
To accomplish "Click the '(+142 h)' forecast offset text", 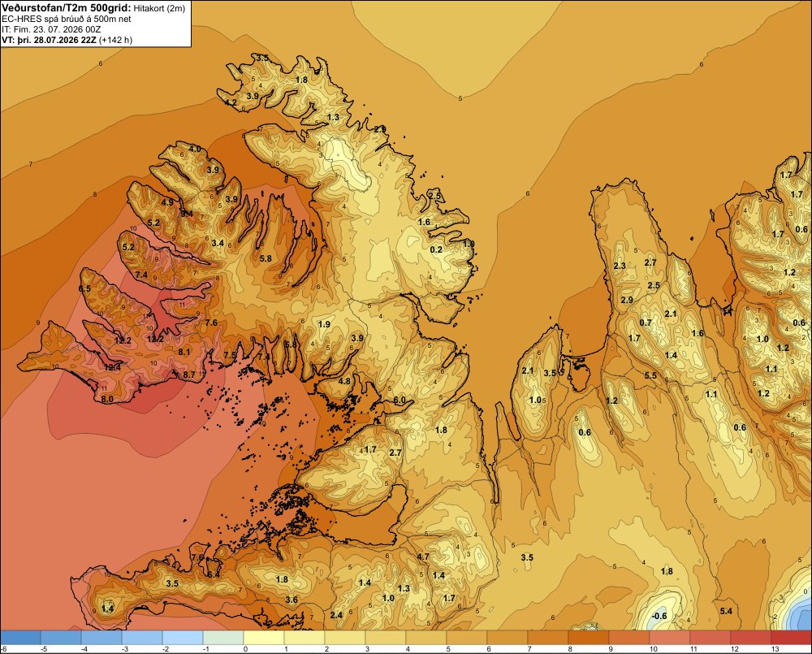I will pyautogui.click(x=115, y=39).
